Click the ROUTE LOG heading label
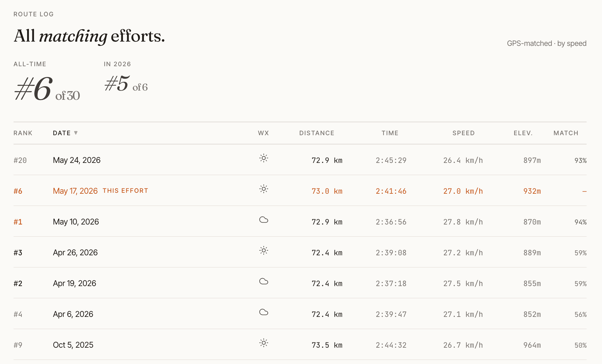This screenshot has height=364, width=602. [x=34, y=14]
